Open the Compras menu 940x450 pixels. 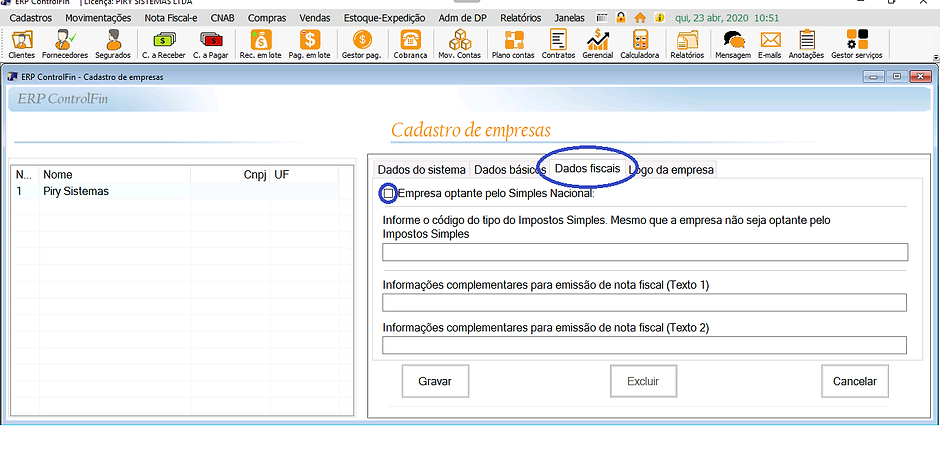pyautogui.click(x=267, y=18)
